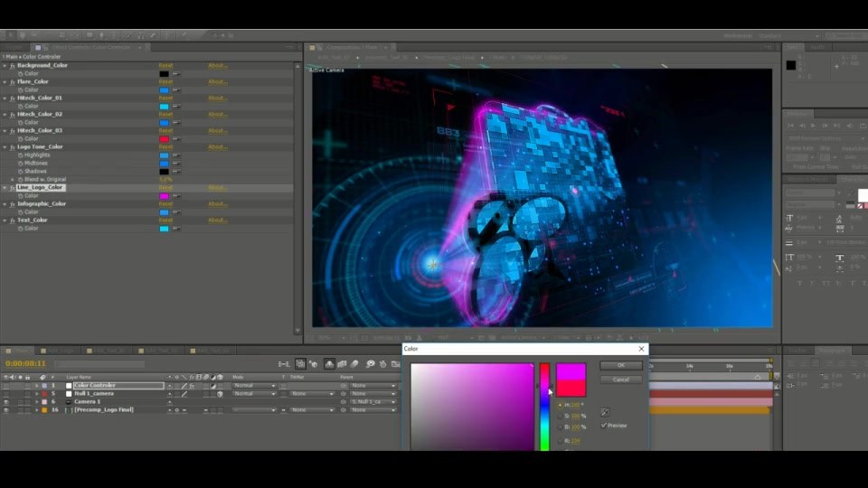Select the play button in Preview panel

pos(813,127)
